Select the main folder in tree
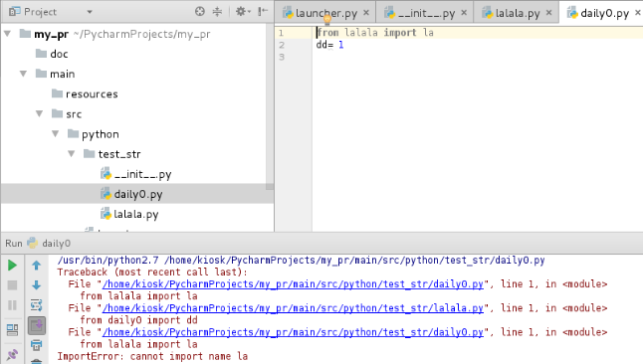This screenshot has height=364, width=643. pyautogui.click(x=63, y=74)
